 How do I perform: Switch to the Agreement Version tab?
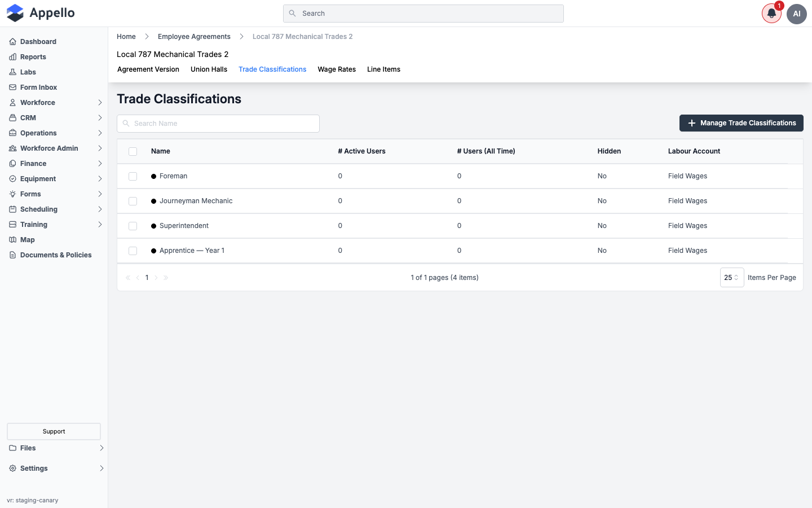coord(148,69)
